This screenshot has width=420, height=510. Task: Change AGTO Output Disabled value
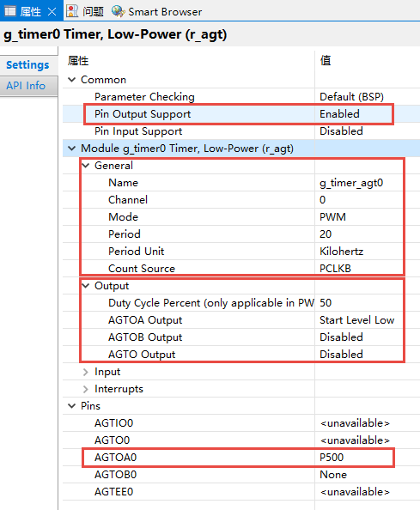pyautogui.click(x=341, y=355)
